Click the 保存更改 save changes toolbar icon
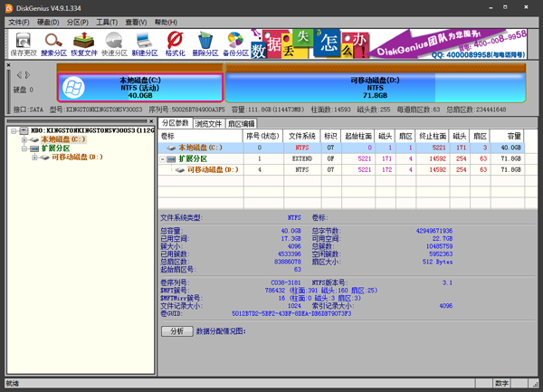Image resolution: width=543 pixels, height=392 pixels. pyautogui.click(x=24, y=44)
